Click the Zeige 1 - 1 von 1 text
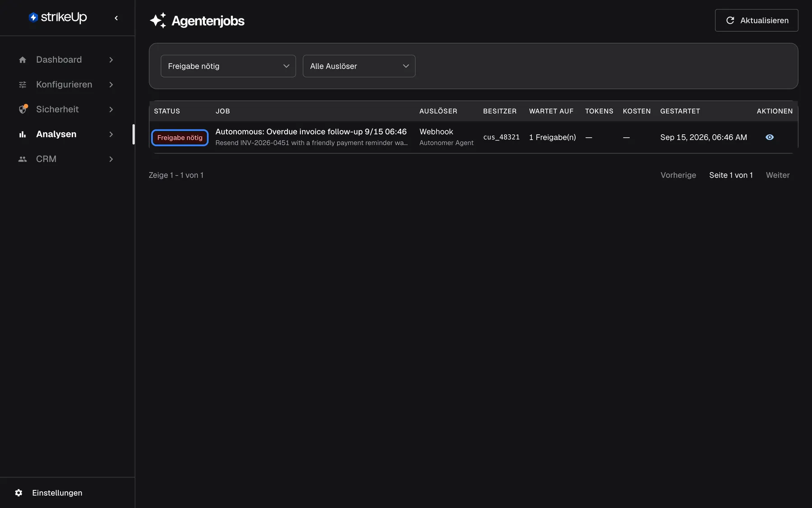The height and width of the screenshot is (508, 812). [176, 175]
